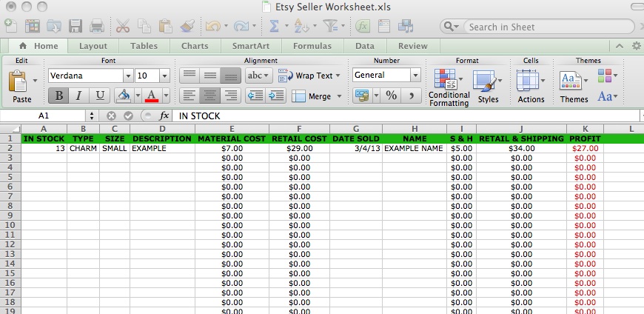This screenshot has width=644, height=314.
Task: Open theme fonts Aa menu
Action: 608,96
